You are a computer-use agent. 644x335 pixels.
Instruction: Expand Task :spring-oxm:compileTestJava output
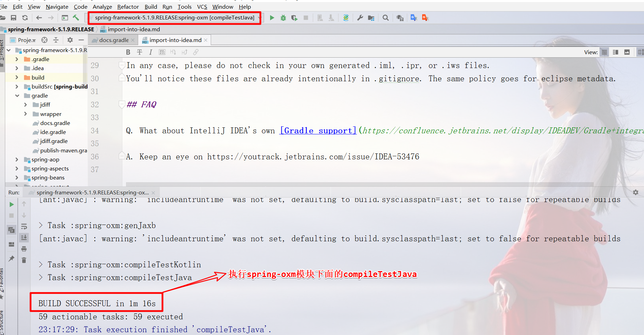pos(41,277)
